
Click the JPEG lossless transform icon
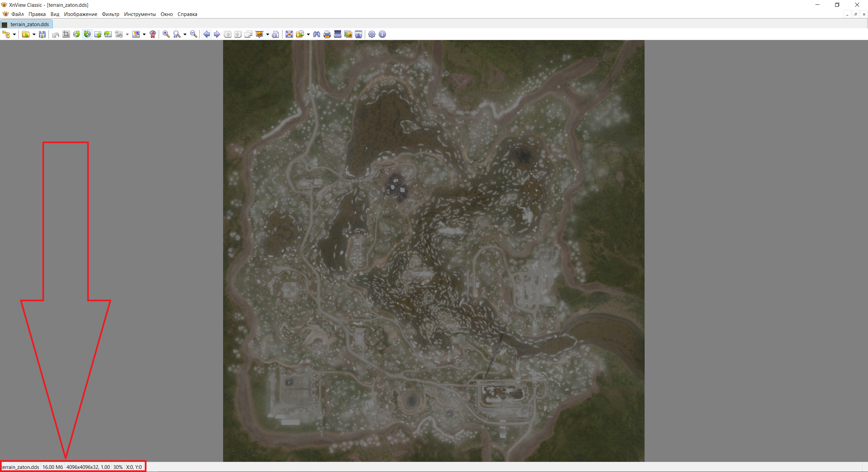(x=119, y=34)
